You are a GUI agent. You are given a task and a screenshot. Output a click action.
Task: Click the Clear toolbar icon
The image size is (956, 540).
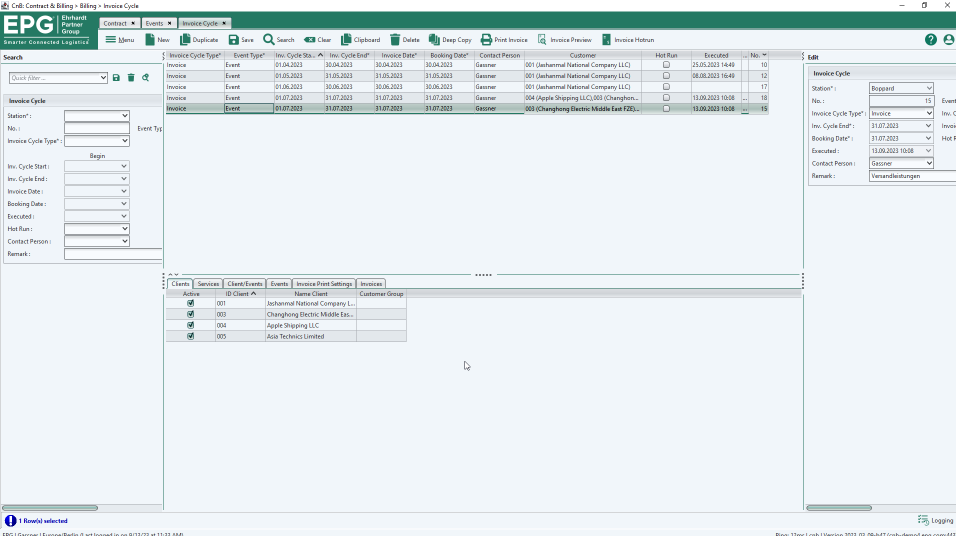click(310, 40)
